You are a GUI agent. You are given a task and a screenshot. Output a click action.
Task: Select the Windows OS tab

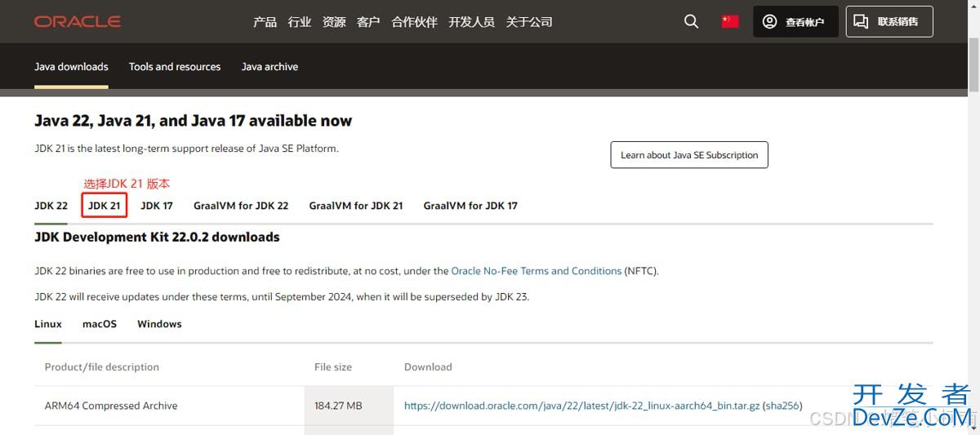pos(159,324)
